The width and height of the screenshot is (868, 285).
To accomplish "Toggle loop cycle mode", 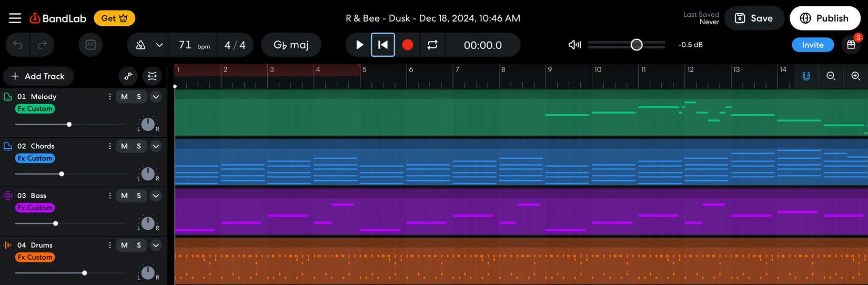I will [x=432, y=45].
